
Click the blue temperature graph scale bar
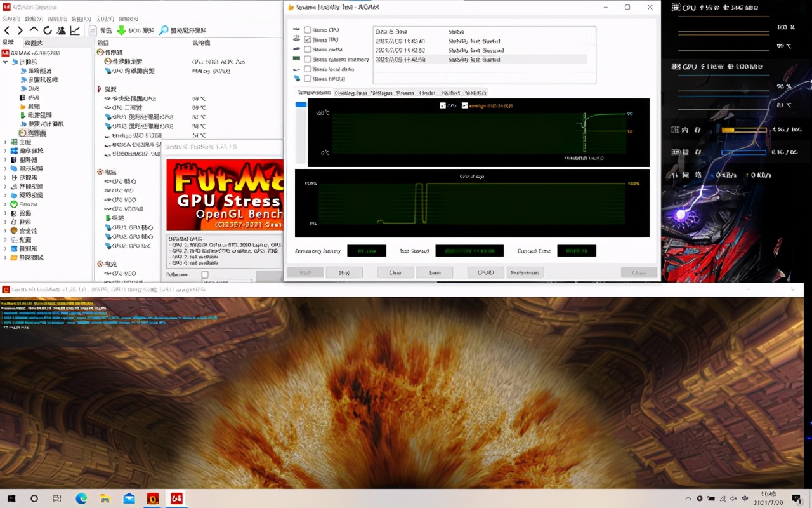pos(301,105)
